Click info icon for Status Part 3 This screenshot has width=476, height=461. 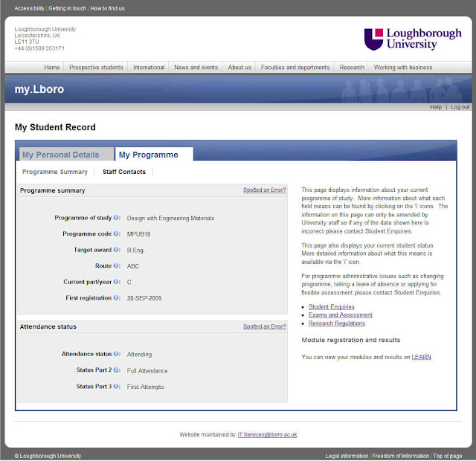116,387
